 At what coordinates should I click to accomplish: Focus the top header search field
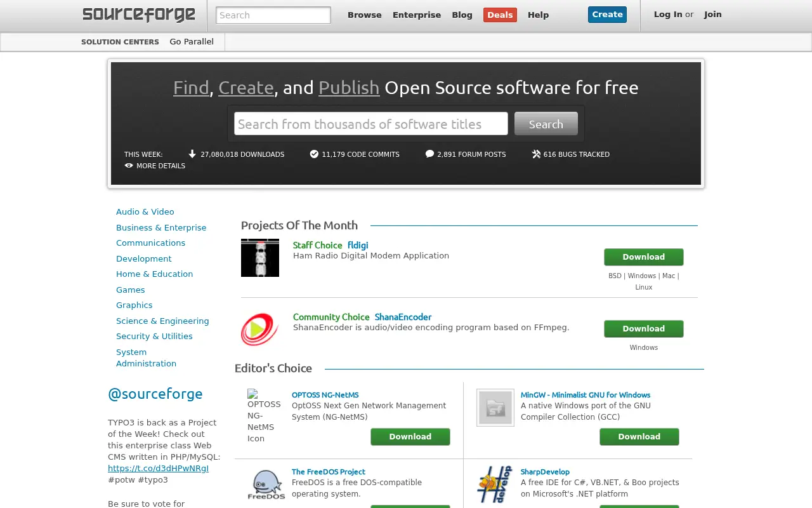pyautogui.click(x=273, y=15)
